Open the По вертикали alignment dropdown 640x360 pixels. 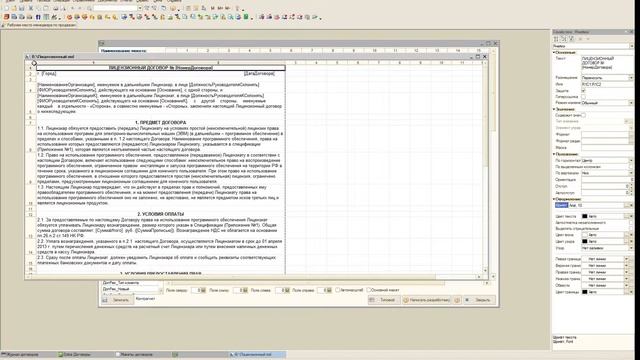click(631, 173)
